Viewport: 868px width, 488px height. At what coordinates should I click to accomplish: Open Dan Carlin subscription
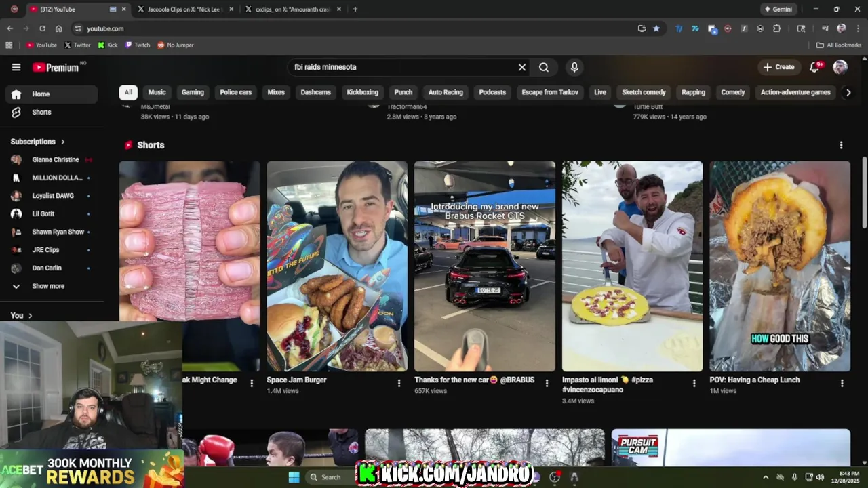pos(52,268)
